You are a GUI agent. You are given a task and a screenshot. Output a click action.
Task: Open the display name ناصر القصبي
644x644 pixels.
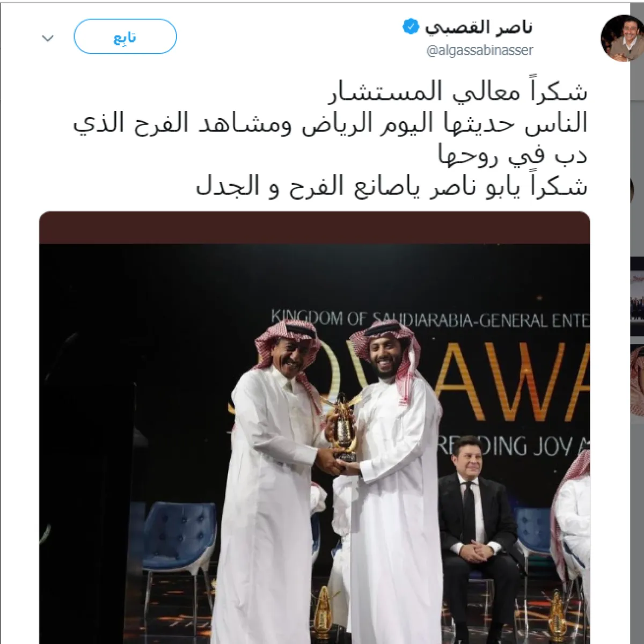point(479,27)
